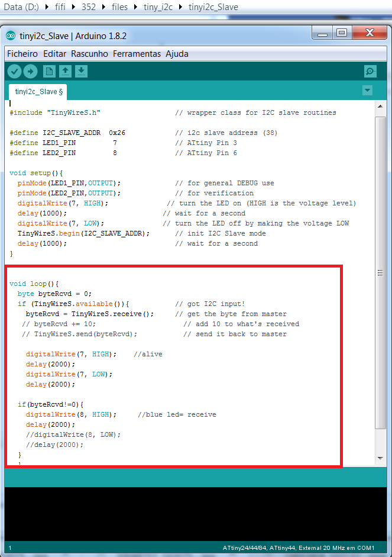The image size is (392, 557).
Task: Click 'void loop(){' line
Action: 34,284
